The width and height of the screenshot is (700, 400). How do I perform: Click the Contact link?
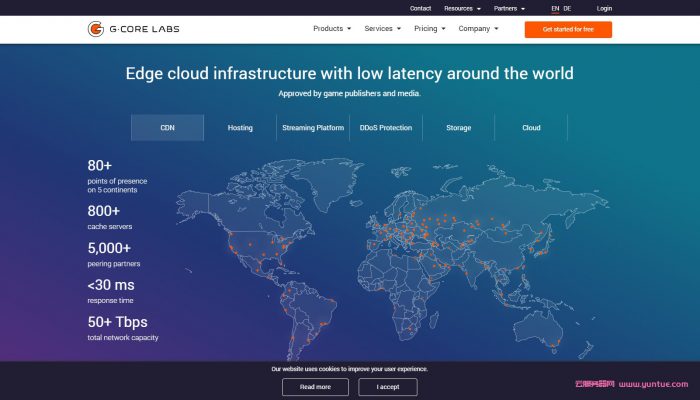[x=420, y=8]
